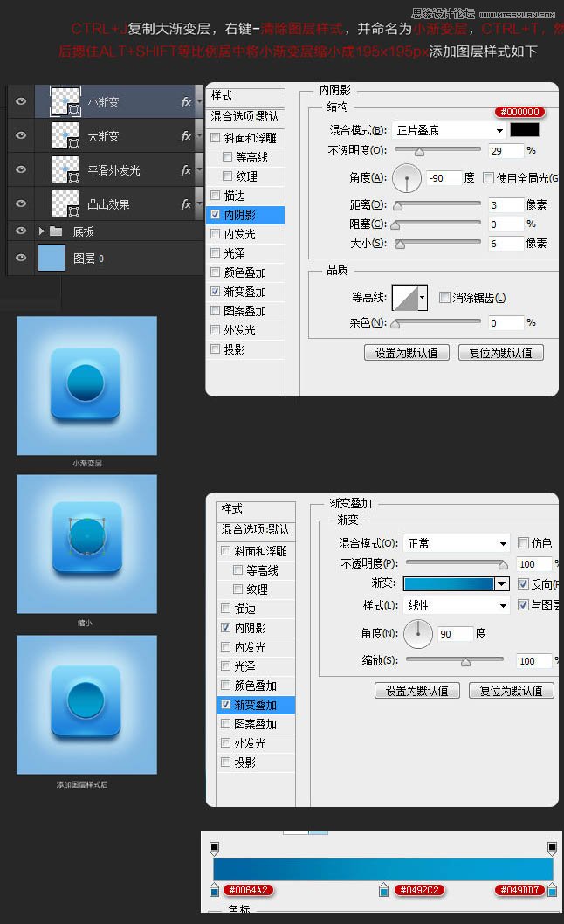Hide the 小渐变 layer
This screenshot has width=564, height=924.
[x=21, y=101]
